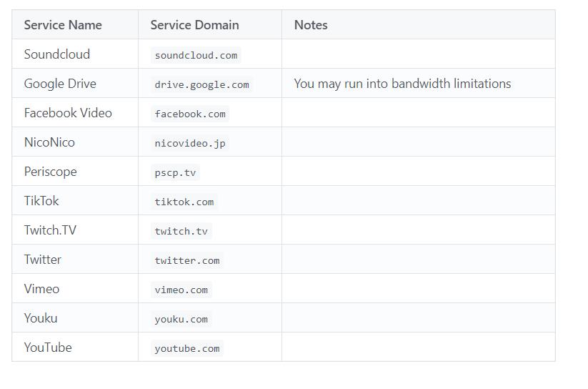Viewport: 588px width, 389px height.
Task: Select the Youku service name cell
Action: coord(75,317)
